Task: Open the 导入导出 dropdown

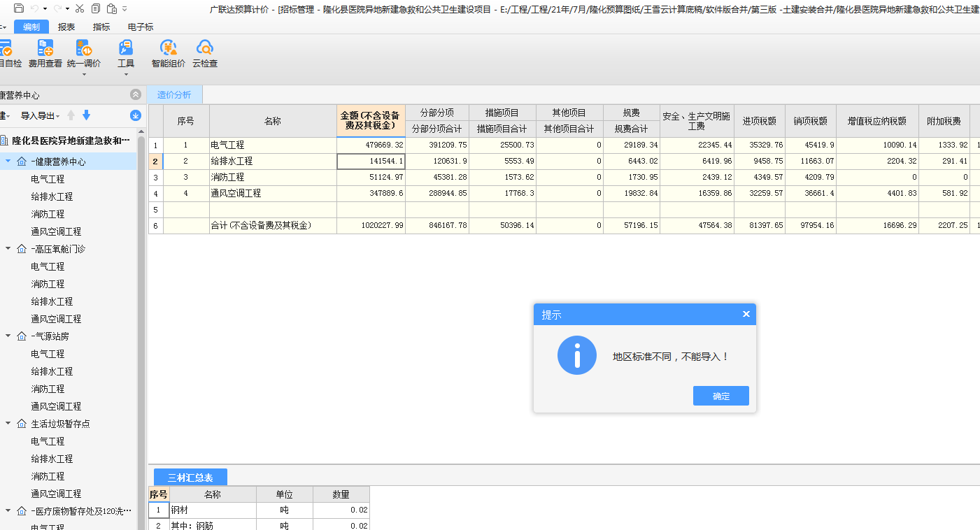Action: coord(58,116)
